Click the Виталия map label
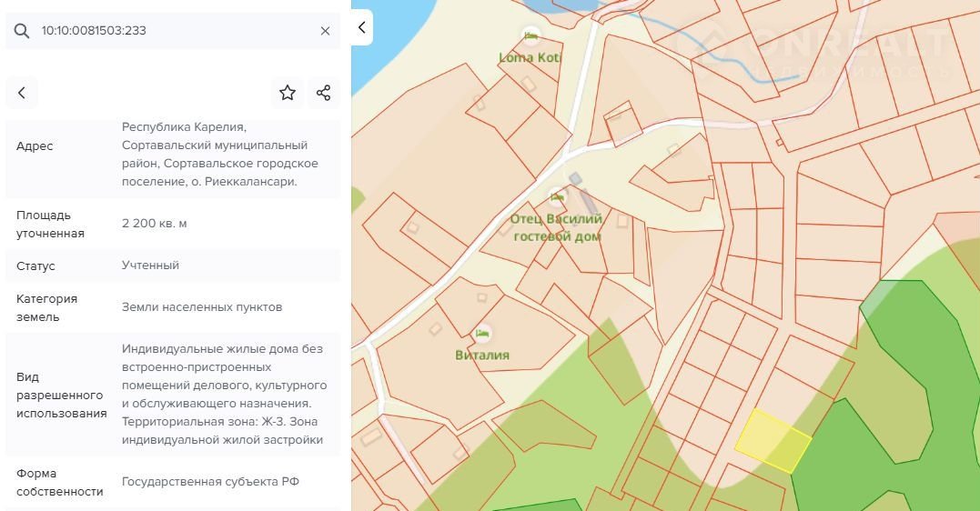 (482, 356)
